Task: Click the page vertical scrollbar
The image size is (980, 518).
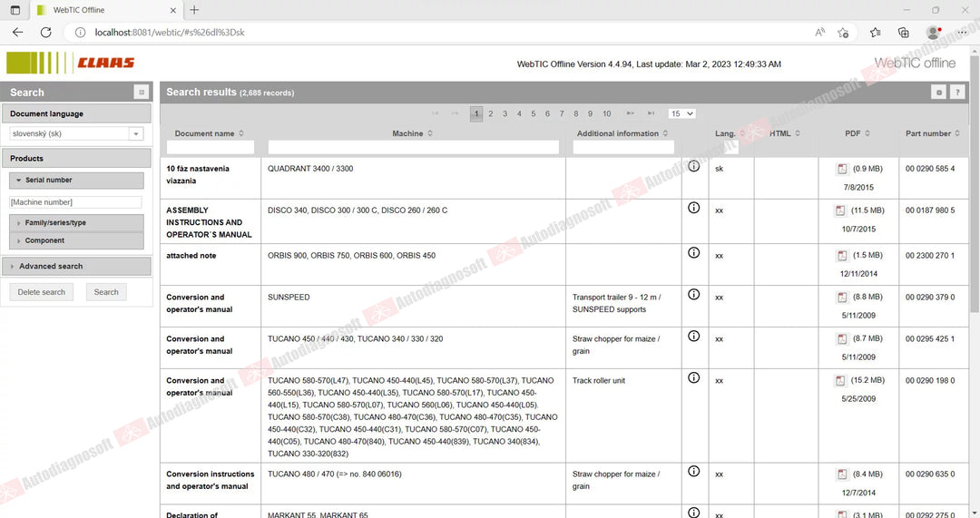Action: coord(975,183)
